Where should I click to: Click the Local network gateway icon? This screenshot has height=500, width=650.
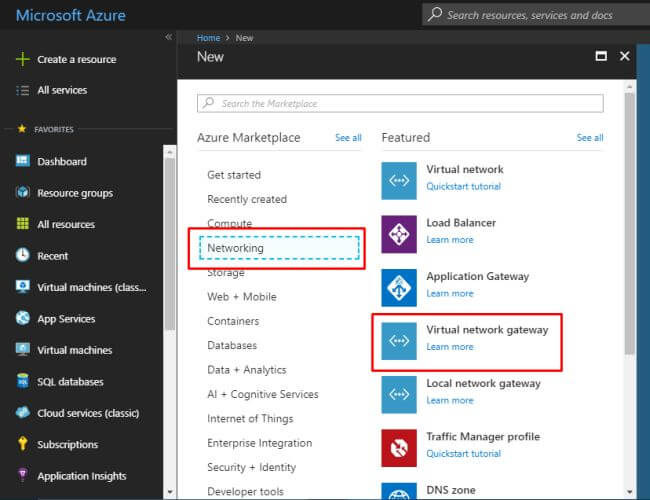[x=399, y=394]
